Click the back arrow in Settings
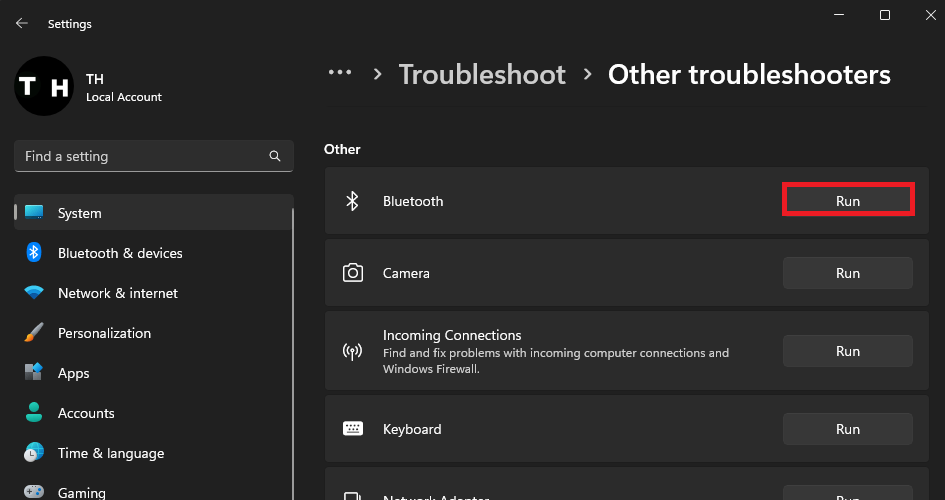 22,22
